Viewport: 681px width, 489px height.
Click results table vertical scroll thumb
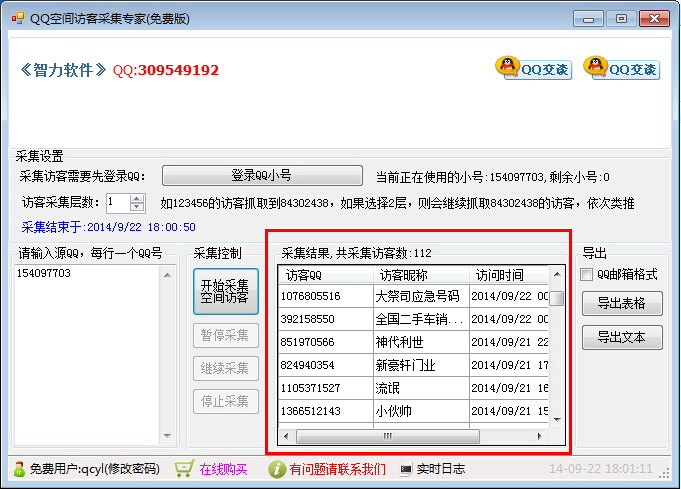click(557, 298)
